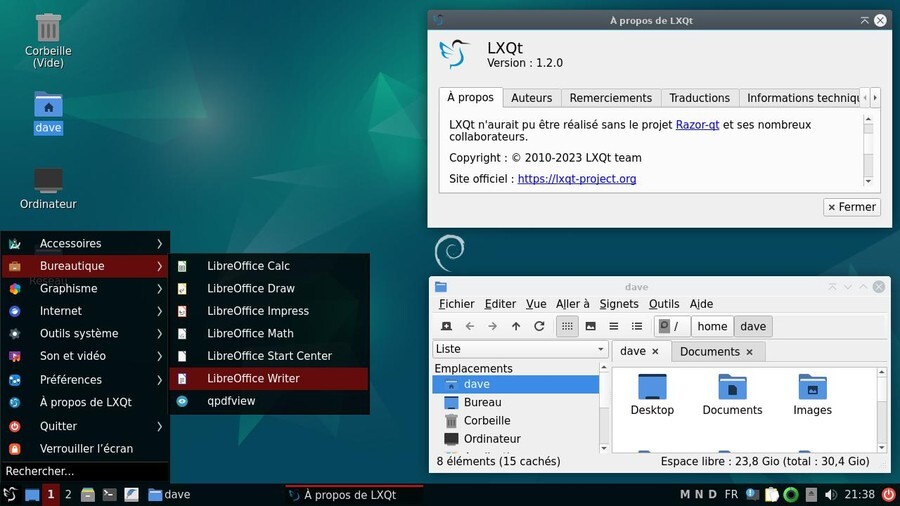Viewport: 900px width, 506px height.
Task: Open the Signets menu in the file manager
Action: pos(619,304)
